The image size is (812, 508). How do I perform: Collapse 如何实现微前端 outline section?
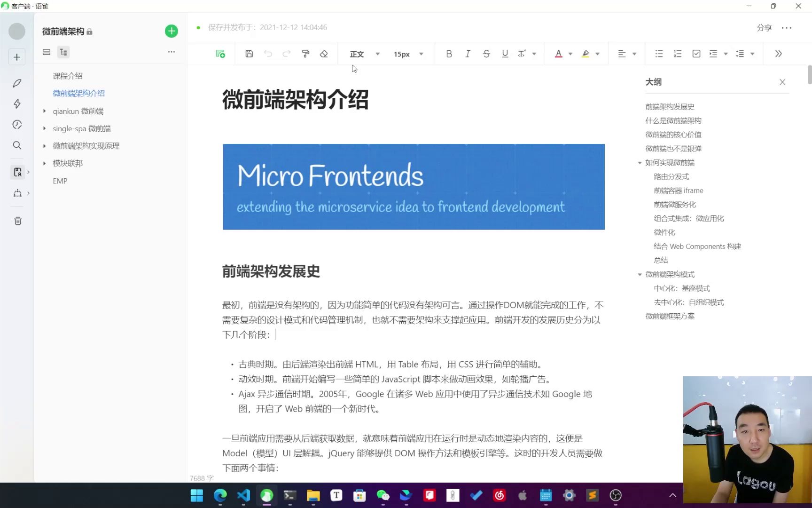[x=640, y=163]
